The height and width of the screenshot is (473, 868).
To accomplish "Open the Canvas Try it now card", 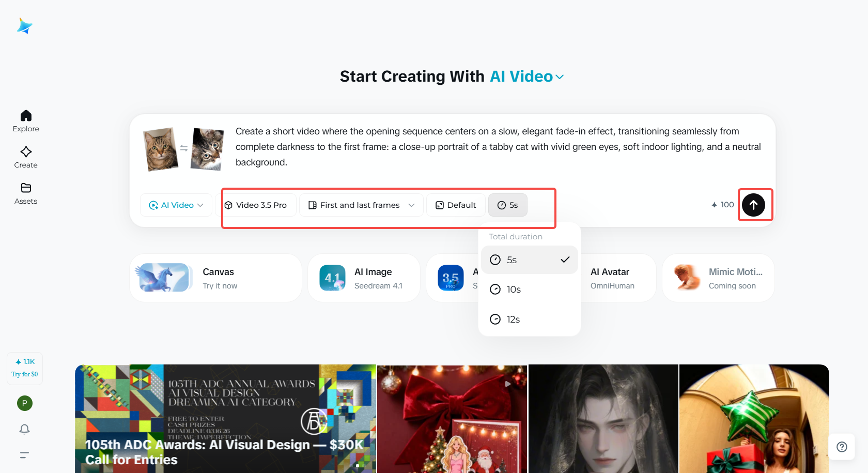I will (216, 278).
